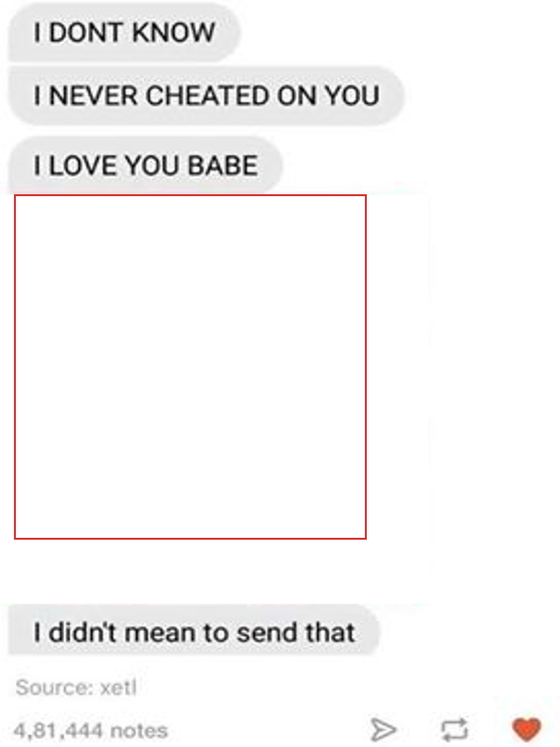View the 4,81,444 notes list

click(91, 730)
